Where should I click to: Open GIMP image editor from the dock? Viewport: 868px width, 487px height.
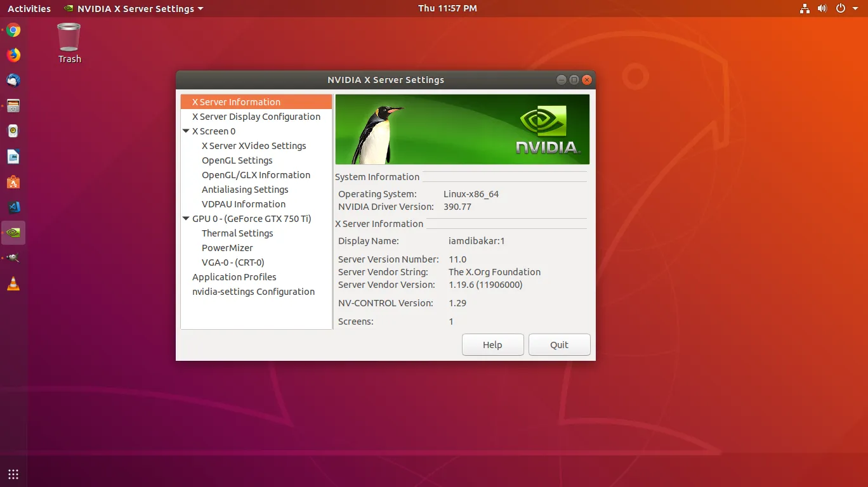13,258
